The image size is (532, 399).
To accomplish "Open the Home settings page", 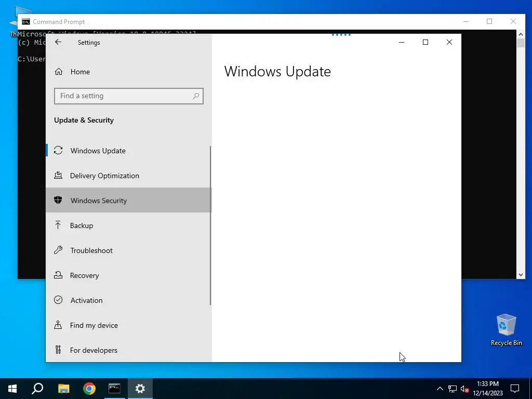I will point(129,72).
